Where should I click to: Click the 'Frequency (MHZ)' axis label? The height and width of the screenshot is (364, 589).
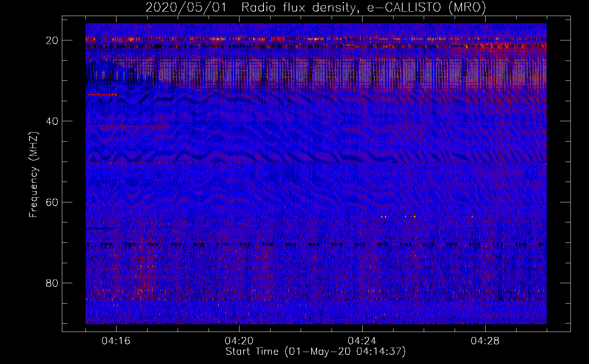tap(33, 175)
